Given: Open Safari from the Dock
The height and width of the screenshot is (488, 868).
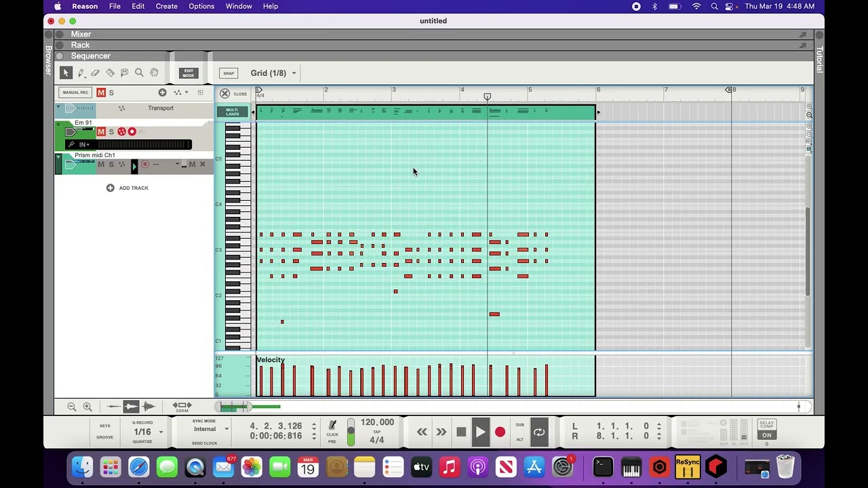Looking at the screenshot, I should click(138, 467).
